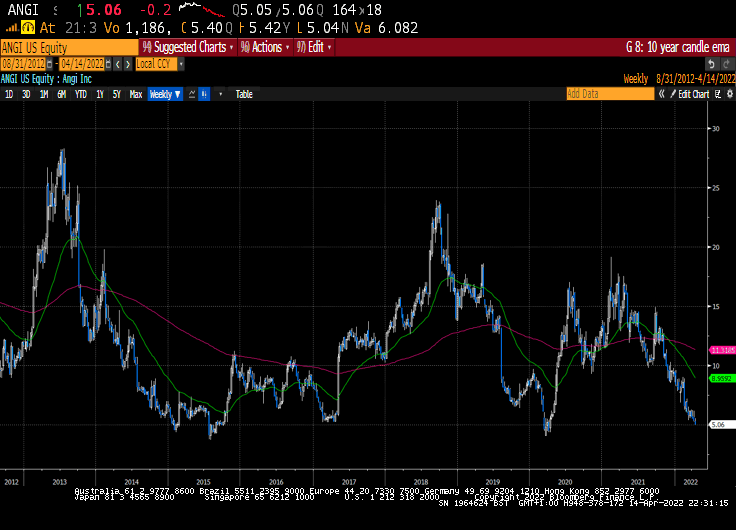Image resolution: width=736 pixels, height=530 pixels.
Task: Collapse panel with double-left chevron icon
Action: coord(661,94)
